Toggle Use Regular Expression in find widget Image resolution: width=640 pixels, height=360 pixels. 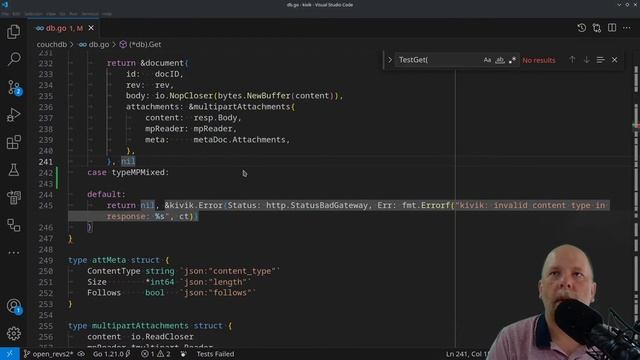point(512,60)
